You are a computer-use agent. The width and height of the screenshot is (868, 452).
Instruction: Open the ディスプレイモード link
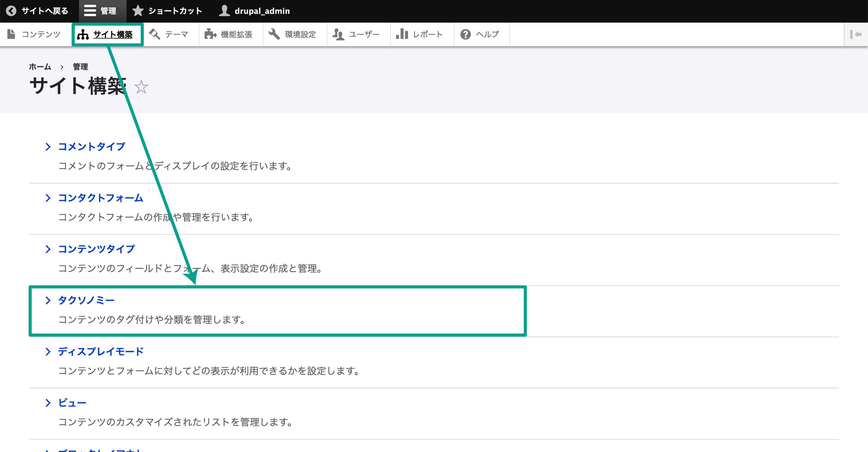coord(101,351)
